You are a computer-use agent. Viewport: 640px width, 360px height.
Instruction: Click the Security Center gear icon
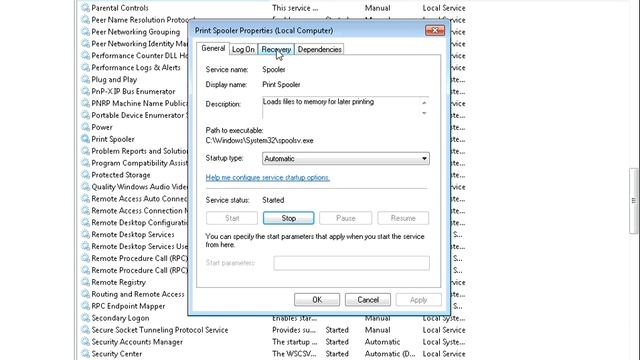tap(85, 353)
